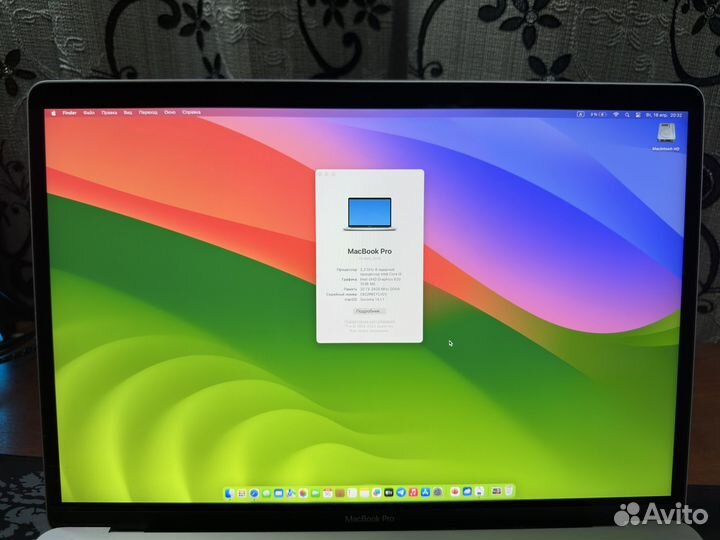
Task: Open Messages from the Dock
Action: click(266, 493)
